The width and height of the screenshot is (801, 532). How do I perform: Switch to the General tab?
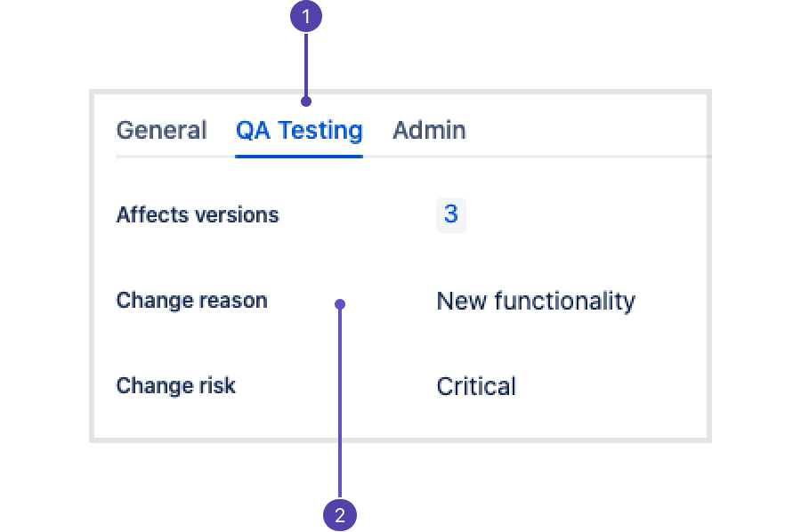point(161,130)
